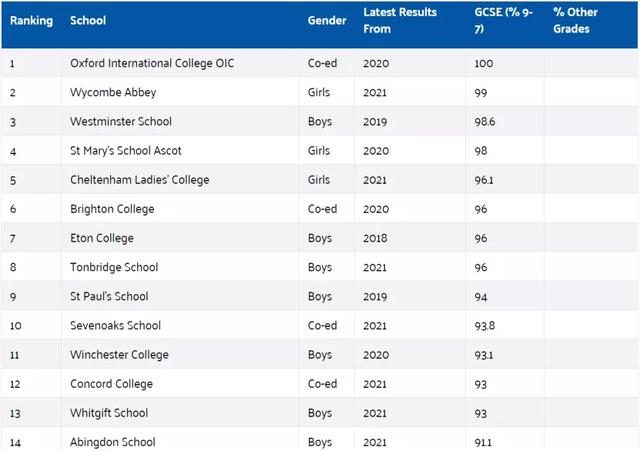Click on Eton College
Screen dimensions: 640x451
[102, 238]
